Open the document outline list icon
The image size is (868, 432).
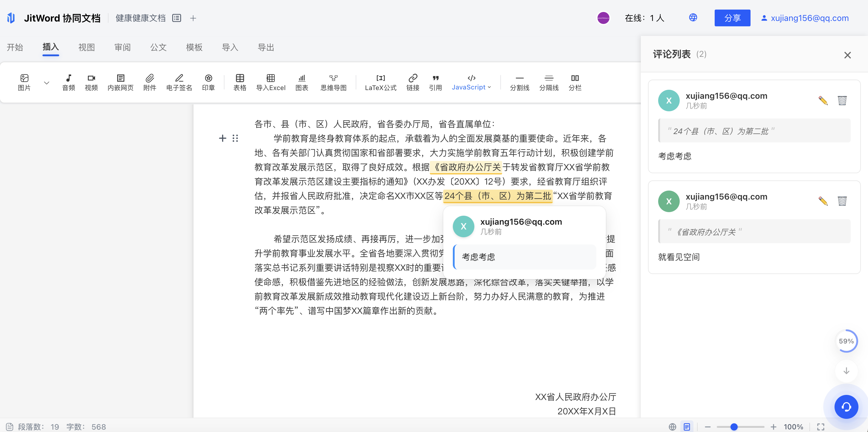(177, 18)
